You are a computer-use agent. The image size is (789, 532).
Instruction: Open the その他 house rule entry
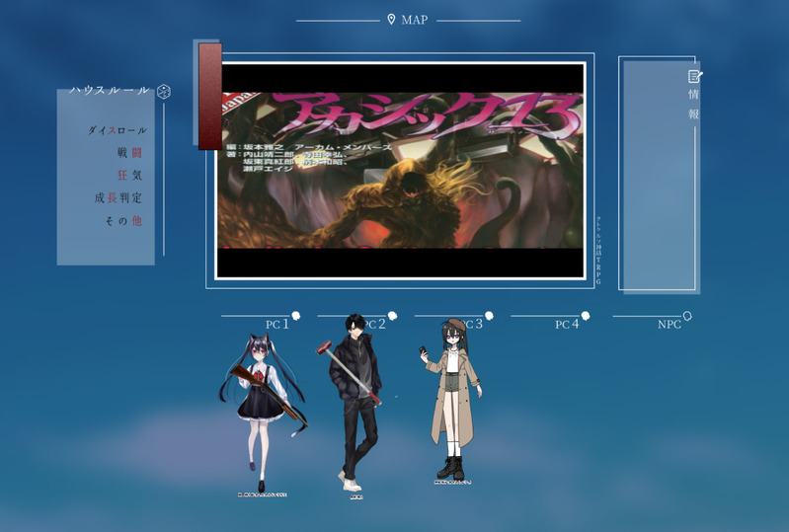coord(123,221)
